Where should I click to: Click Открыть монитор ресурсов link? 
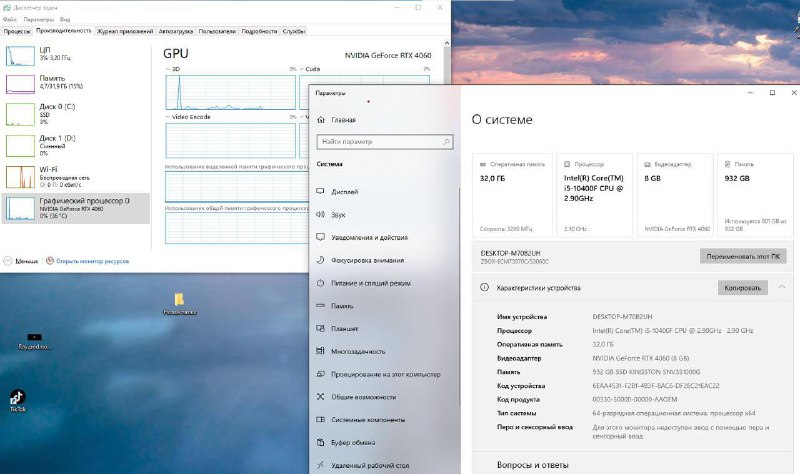pyautogui.click(x=92, y=261)
